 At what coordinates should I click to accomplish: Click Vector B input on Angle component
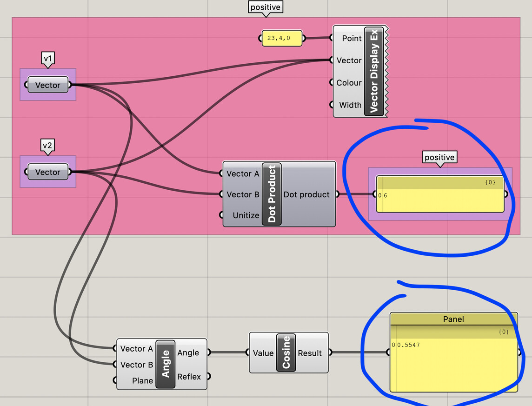[x=136, y=365]
